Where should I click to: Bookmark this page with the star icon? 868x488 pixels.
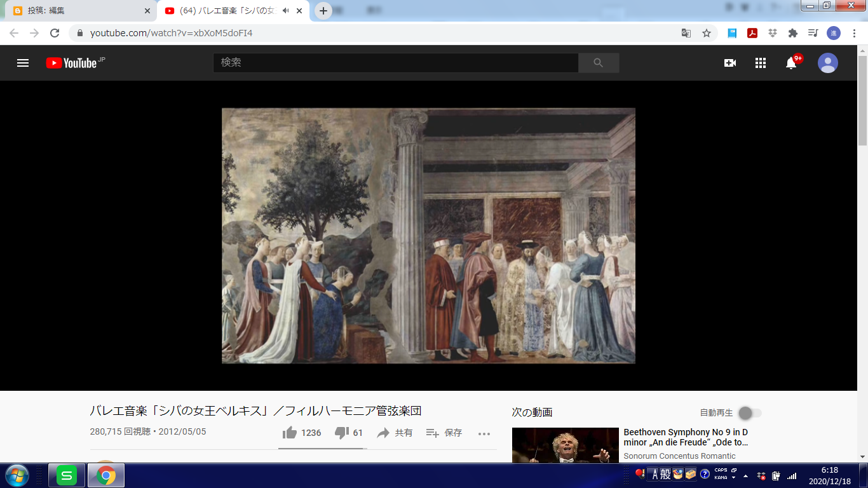tap(706, 33)
